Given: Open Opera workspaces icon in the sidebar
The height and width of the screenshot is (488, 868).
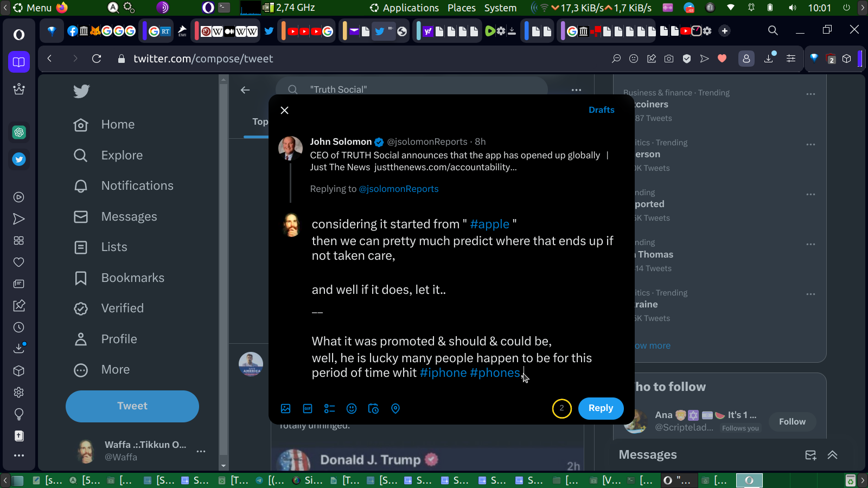Looking at the screenshot, I should [x=19, y=62].
